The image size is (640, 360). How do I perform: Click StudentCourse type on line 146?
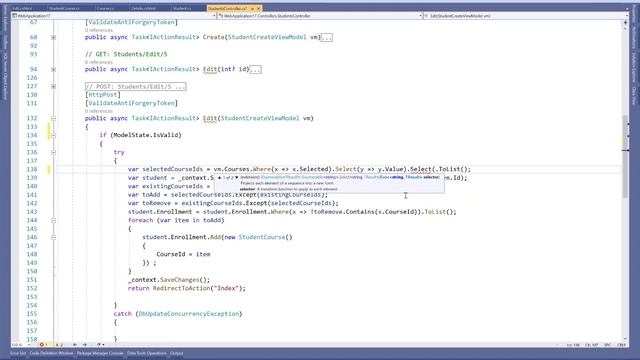[x=262, y=237]
